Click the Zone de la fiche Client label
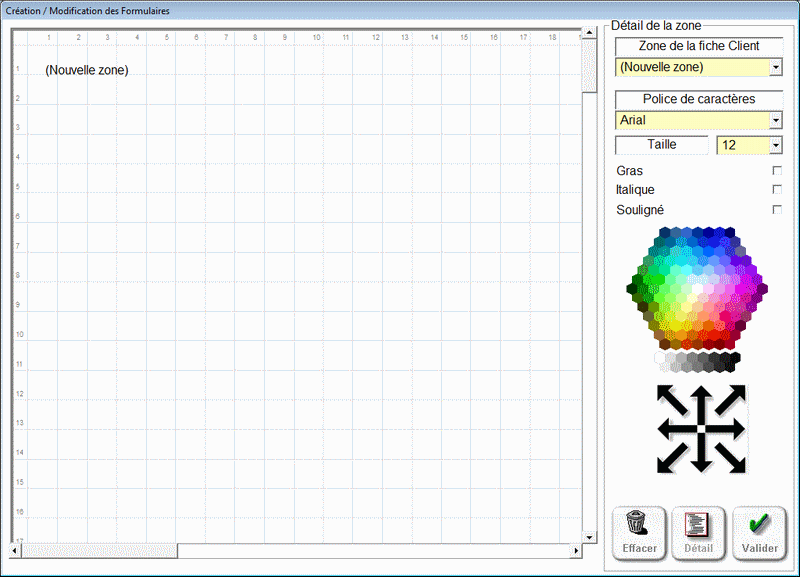Viewport: 800px width, 577px height. 699,45
